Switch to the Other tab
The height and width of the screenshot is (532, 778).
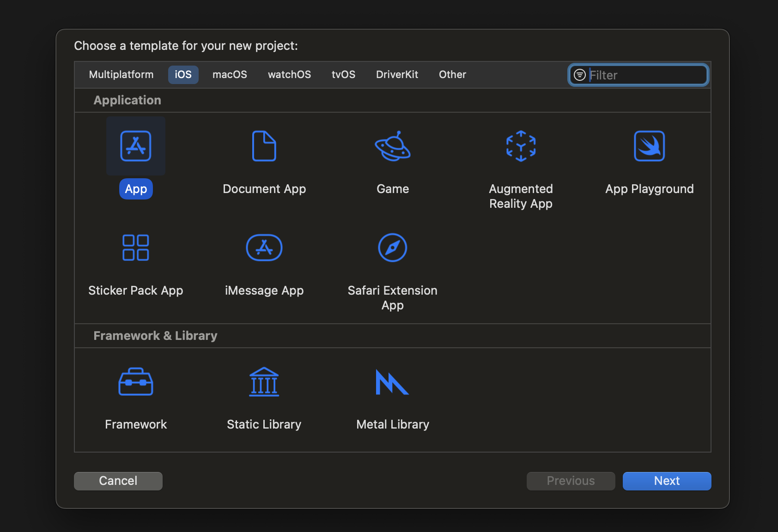point(453,74)
